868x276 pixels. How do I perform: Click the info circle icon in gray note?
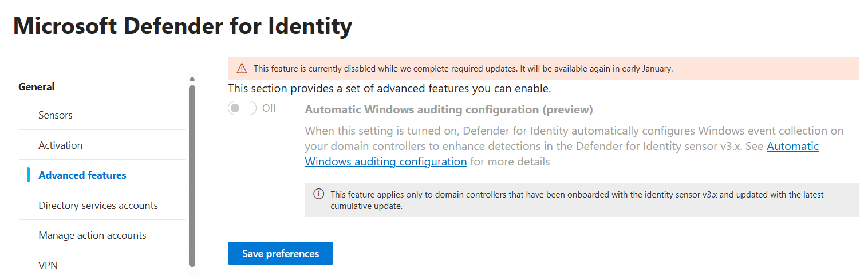(318, 194)
